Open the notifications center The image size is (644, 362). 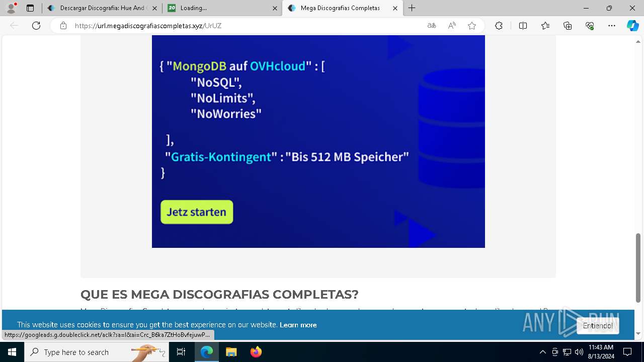pyautogui.click(x=627, y=352)
